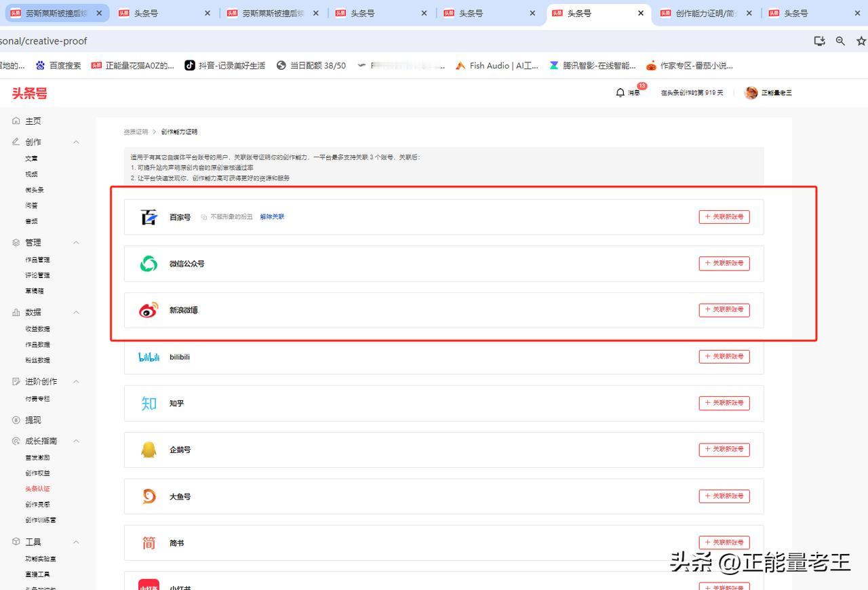Click 关联新账号 for 简书
This screenshot has height=590, width=868.
[x=724, y=543]
